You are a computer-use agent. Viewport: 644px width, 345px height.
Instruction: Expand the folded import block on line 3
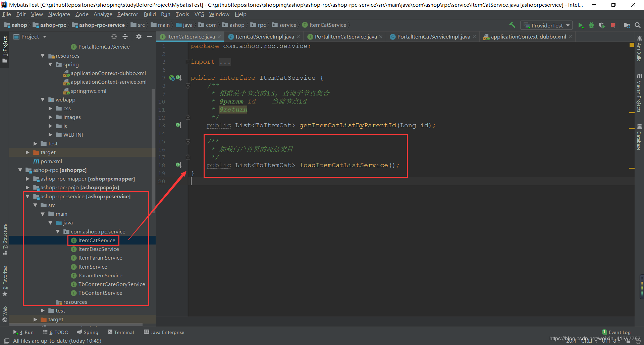(188, 62)
